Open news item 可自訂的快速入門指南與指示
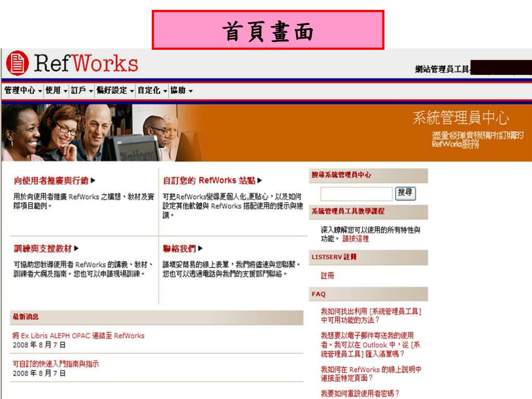The image size is (532, 399). click(x=56, y=364)
